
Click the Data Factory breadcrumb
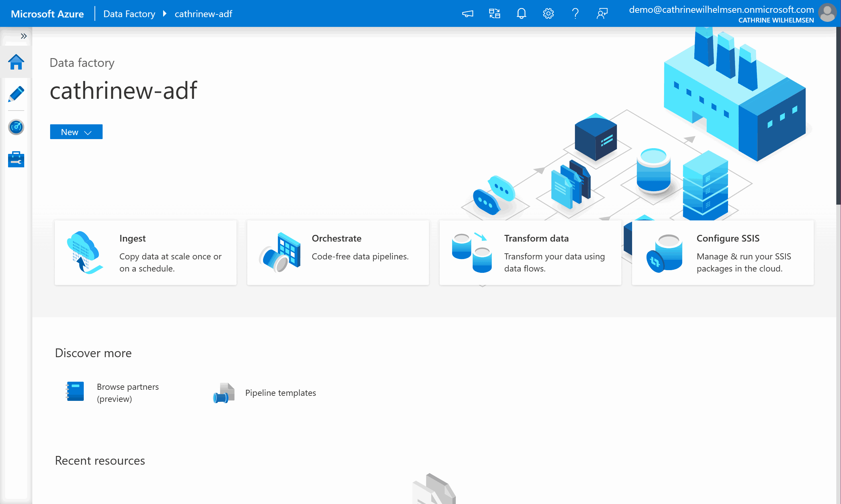[129, 14]
